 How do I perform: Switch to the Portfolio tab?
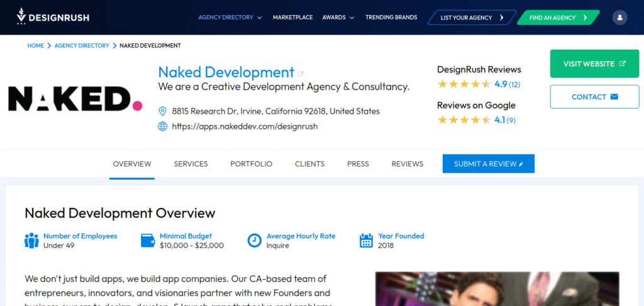[251, 164]
